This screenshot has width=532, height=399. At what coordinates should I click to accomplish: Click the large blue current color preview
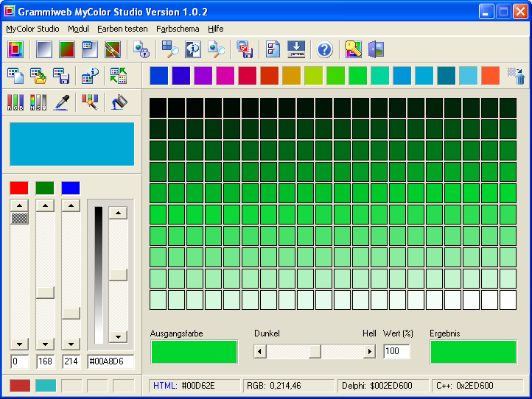72,144
